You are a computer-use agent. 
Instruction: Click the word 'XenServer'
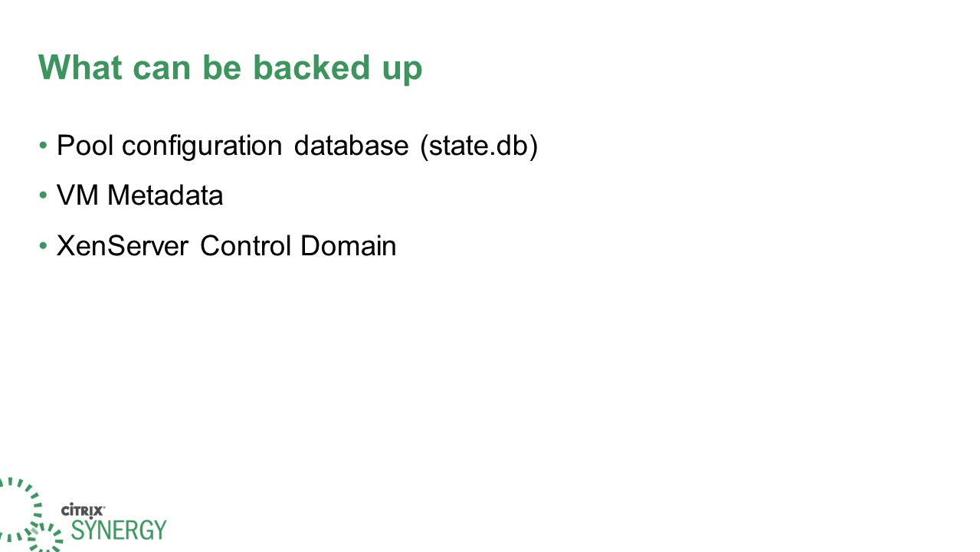click(123, 246)
